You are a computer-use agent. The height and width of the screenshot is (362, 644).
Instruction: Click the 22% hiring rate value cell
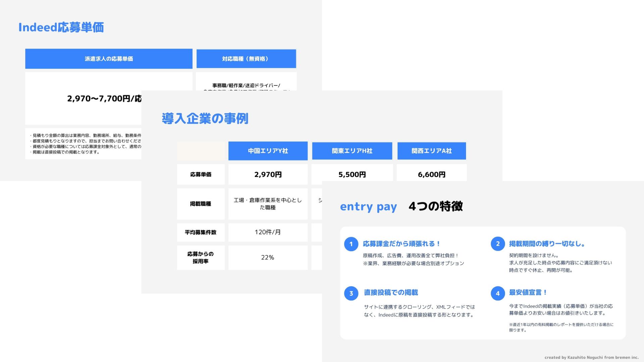pos(268,257)
